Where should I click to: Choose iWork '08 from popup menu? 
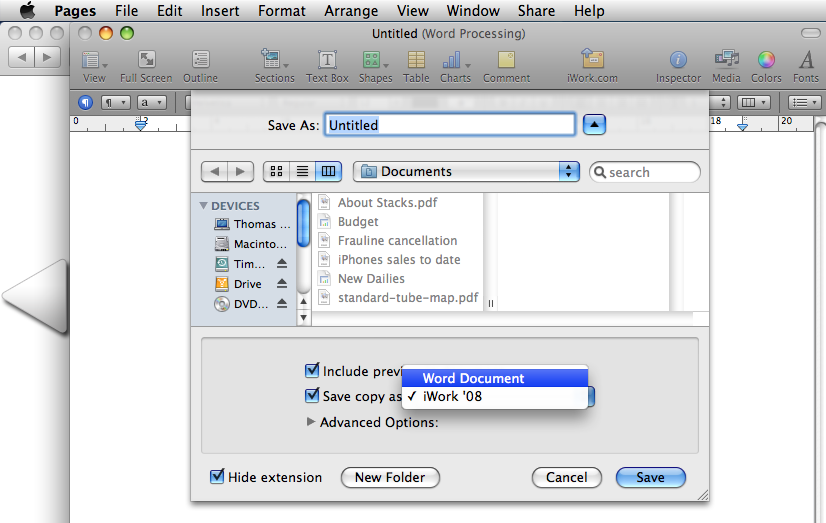(x=495, y=397)
